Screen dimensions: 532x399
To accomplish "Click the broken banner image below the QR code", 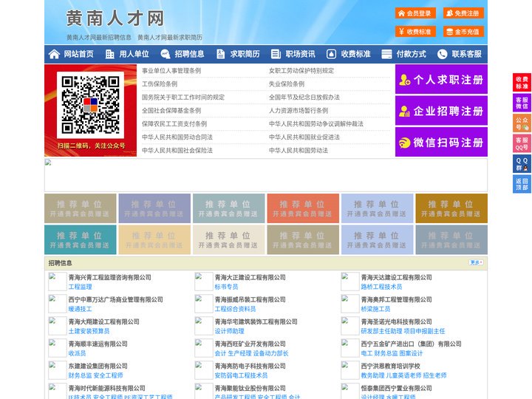I will click(266, 175).
